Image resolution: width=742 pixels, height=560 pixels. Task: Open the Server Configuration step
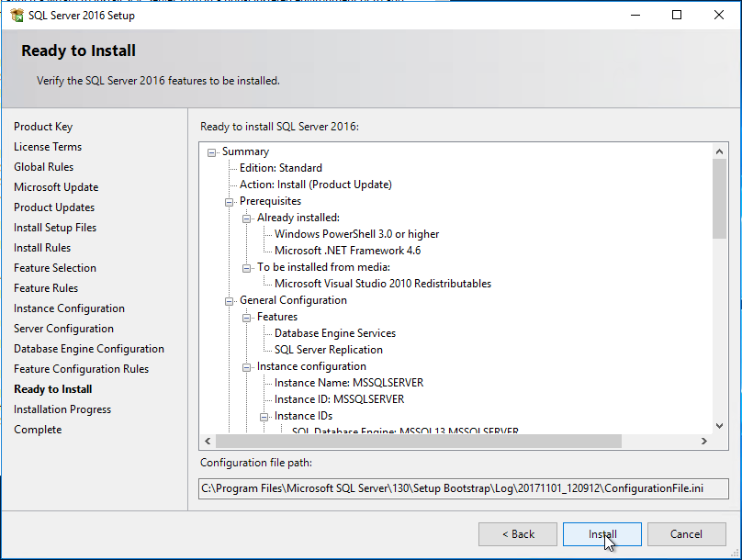(63, 329)
